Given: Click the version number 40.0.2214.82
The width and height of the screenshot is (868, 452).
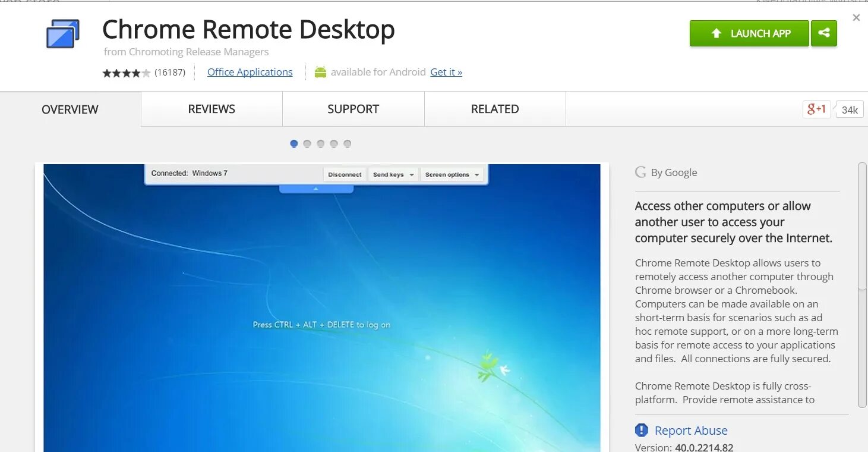Looking at the screenshot, I should (704, 447).
